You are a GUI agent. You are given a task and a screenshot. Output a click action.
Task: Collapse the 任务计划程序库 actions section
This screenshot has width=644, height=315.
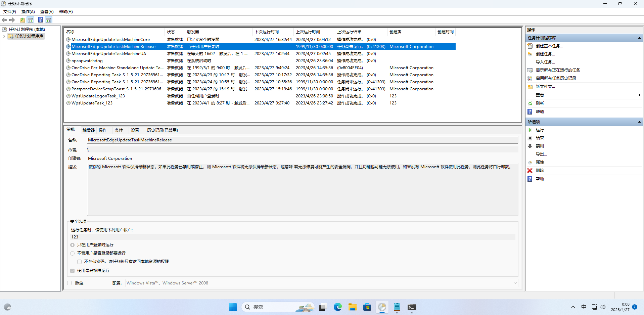pyautogui.click(x=639, y=38)
